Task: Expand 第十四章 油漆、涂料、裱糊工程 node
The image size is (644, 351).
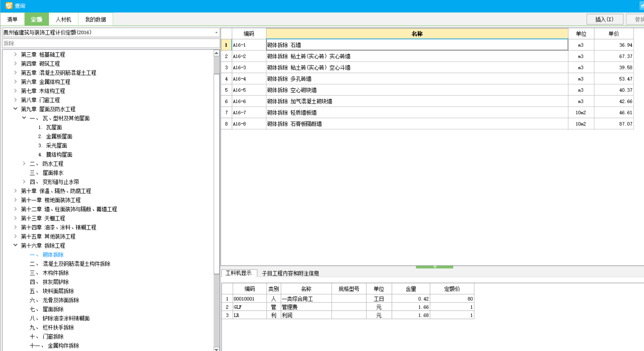Action: 15,227
